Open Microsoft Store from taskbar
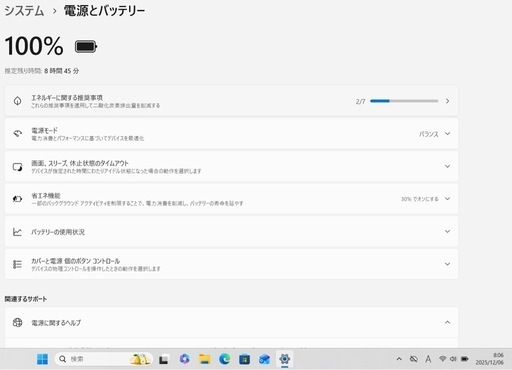Viewport: 512px width, 370px height. [244, 359]
